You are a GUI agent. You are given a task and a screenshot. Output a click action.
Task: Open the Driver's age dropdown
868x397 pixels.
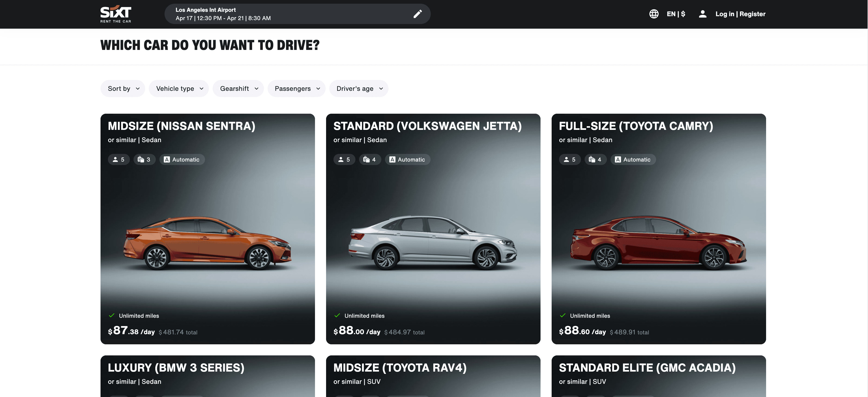(359, 89)
